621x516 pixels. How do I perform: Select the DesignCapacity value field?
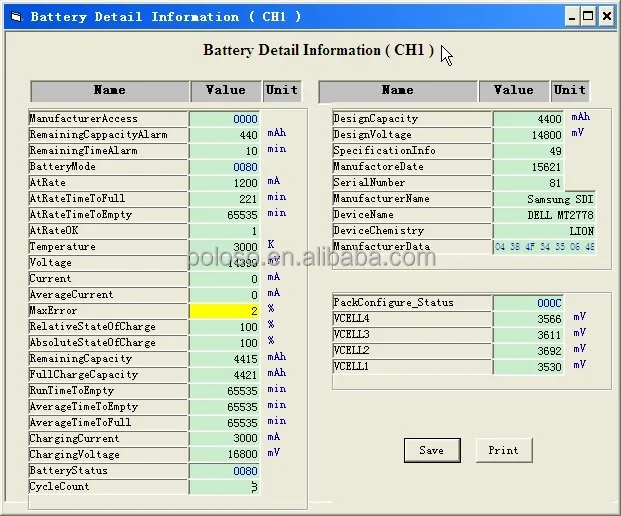(x=529, y=119)
